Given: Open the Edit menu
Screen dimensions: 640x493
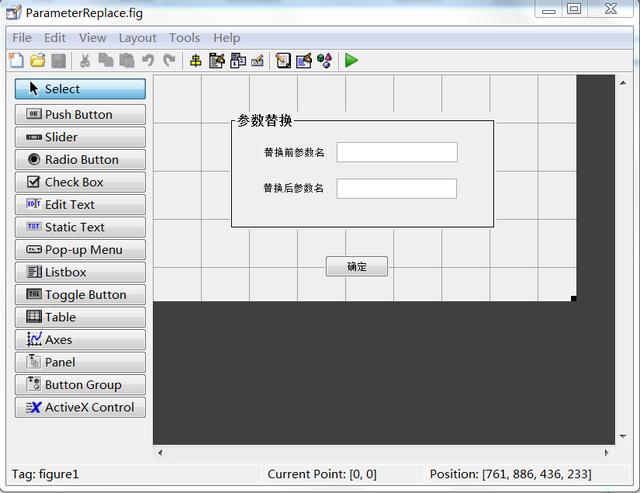Looking at the screenshot, I should [55, 38].
